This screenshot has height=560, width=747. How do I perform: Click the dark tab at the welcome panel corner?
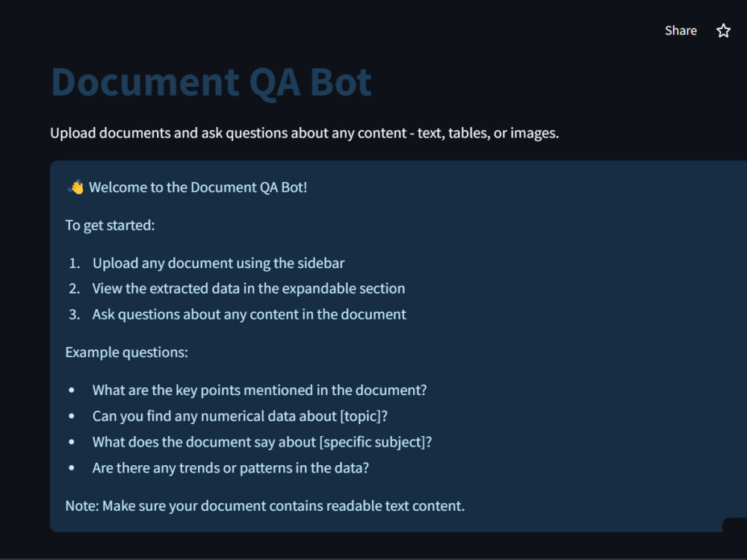[734, 525]
